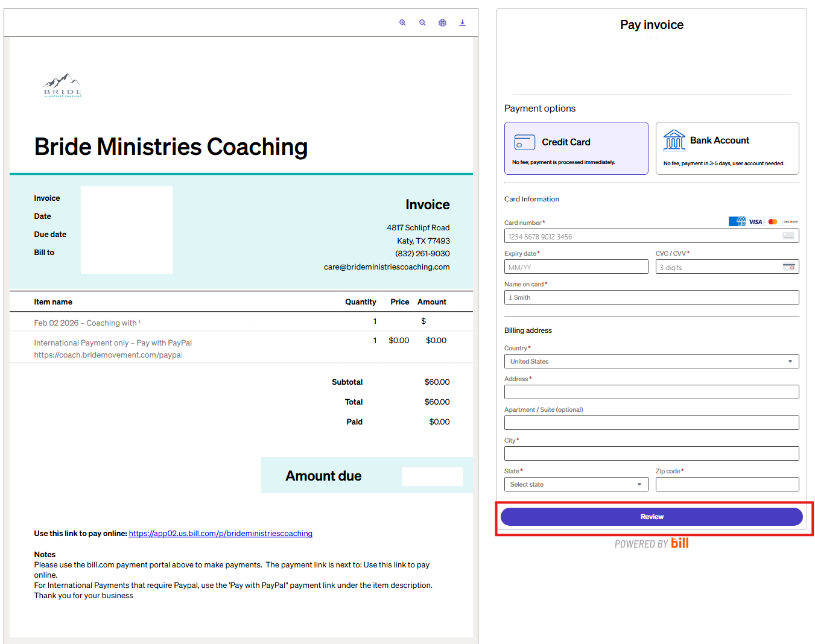Click the Review button
815x644 pixels.
click(x=652, y=517)
